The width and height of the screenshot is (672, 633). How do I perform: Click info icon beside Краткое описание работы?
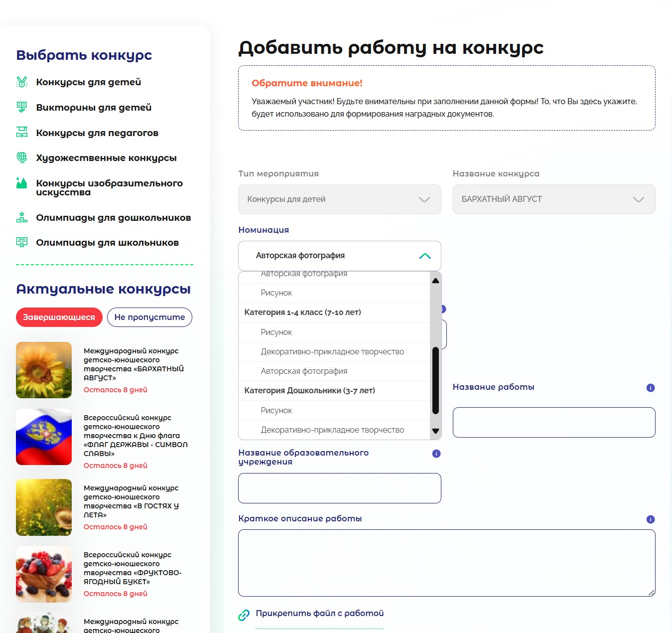click(x=650, y=519)
